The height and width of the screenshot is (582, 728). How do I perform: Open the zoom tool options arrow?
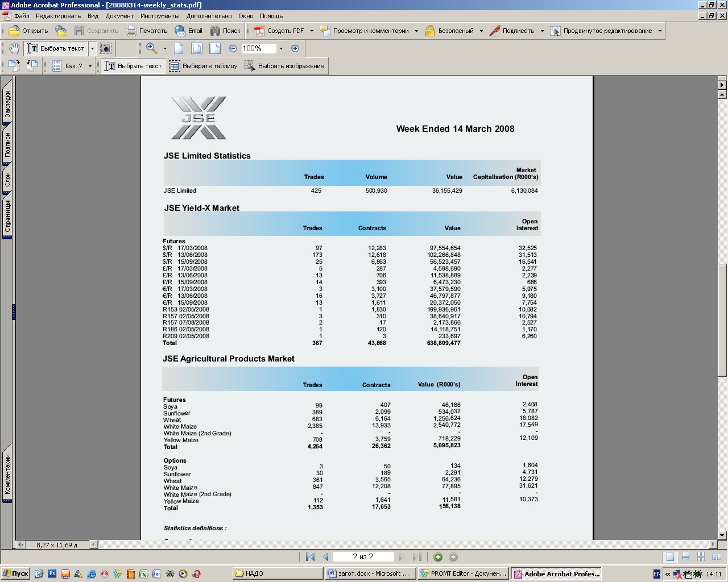point(165,48)
